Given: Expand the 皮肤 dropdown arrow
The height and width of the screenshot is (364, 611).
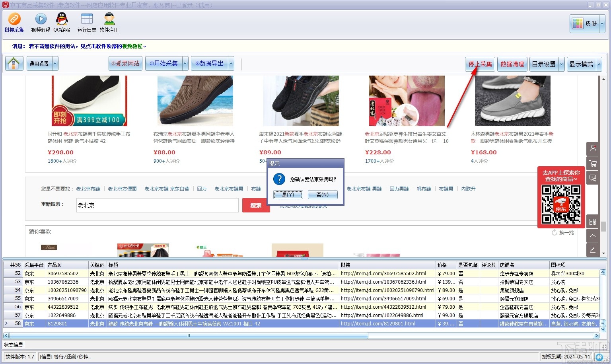Looking at the screenshot, I should click(602, 24).
